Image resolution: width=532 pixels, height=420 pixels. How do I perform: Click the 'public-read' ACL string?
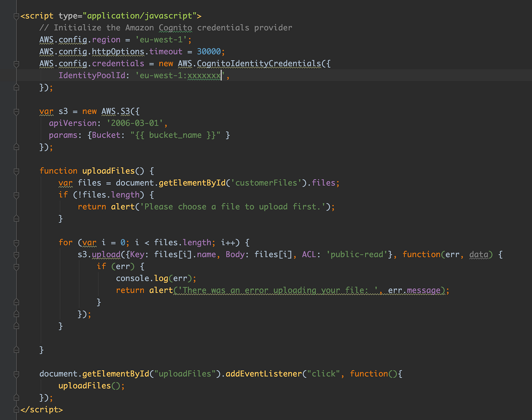click(356, 254)
